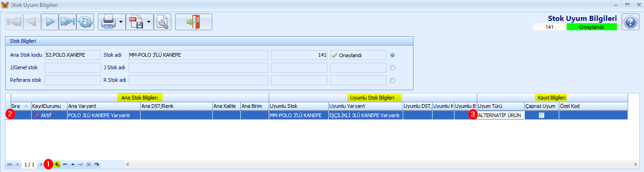The width and height of the screenshot is (644, 172).
Task: Click the J/Genel stok input field
Action: tap(72, 67)
